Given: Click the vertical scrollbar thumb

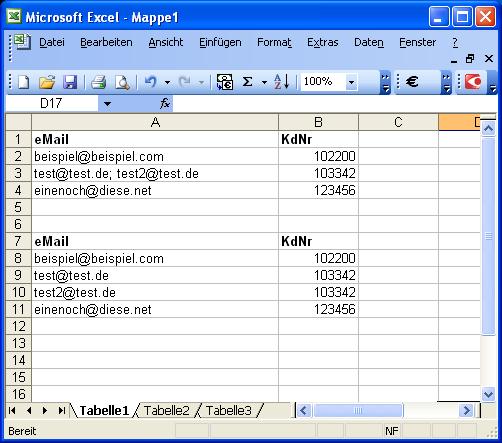Looking at the screenshot, I should [488, 236].
